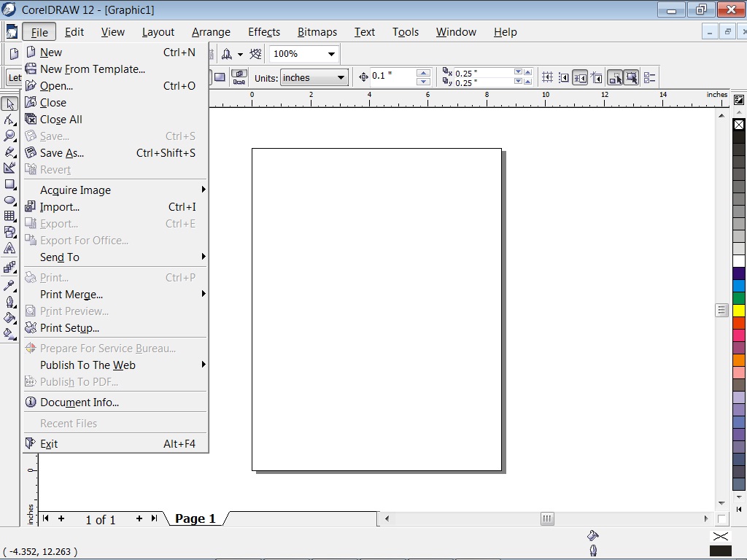The image size is (747, 560).
Task: Select the Eyedropper tool
Action: click(x=9, y=285)
